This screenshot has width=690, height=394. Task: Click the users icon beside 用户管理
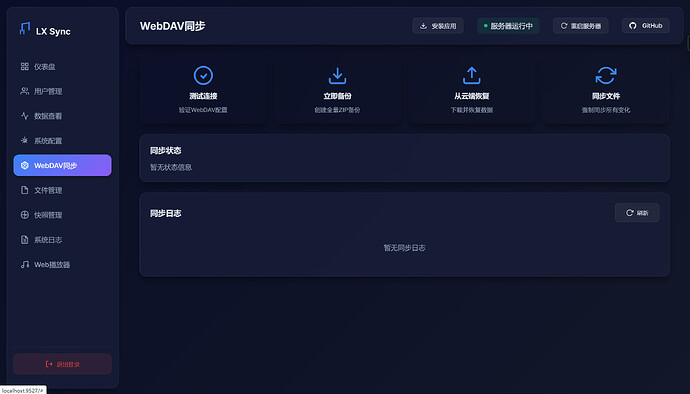[25, 91]
